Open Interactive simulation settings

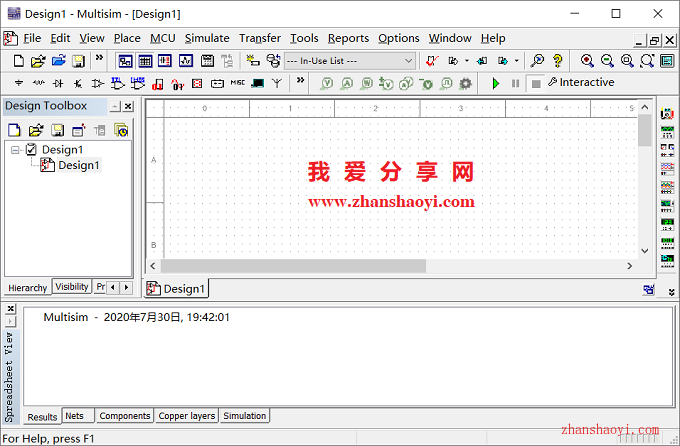click(581, 82)
